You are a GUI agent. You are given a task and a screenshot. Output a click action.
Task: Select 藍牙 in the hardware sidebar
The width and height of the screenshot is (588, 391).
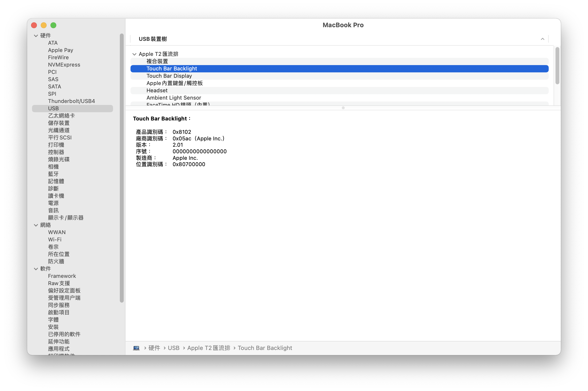coord(53,174)
